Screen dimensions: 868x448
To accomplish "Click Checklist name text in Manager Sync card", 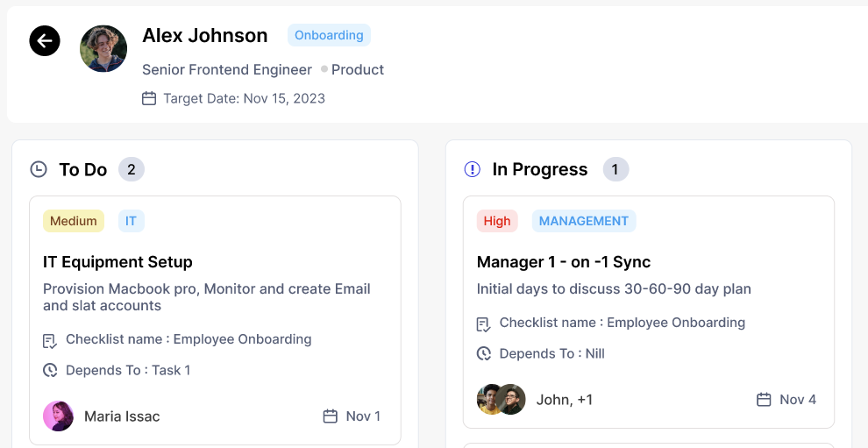I will 623,323.
